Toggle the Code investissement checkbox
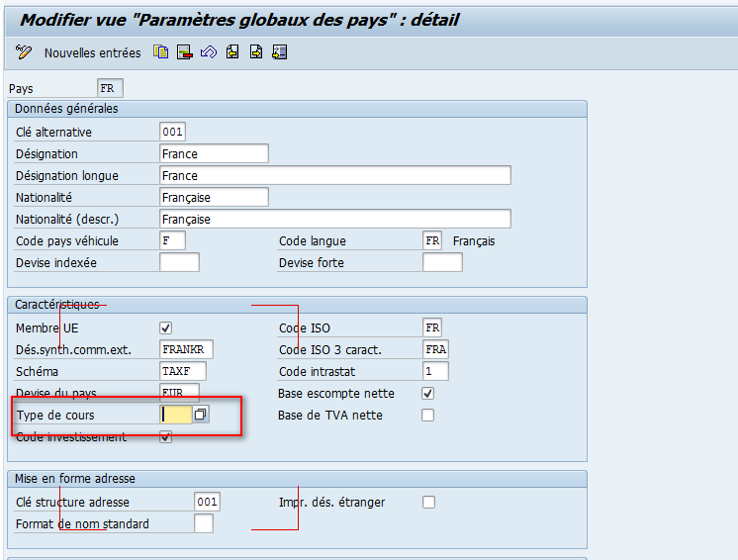Screen dimensions: 738x560 click(165, 436)
